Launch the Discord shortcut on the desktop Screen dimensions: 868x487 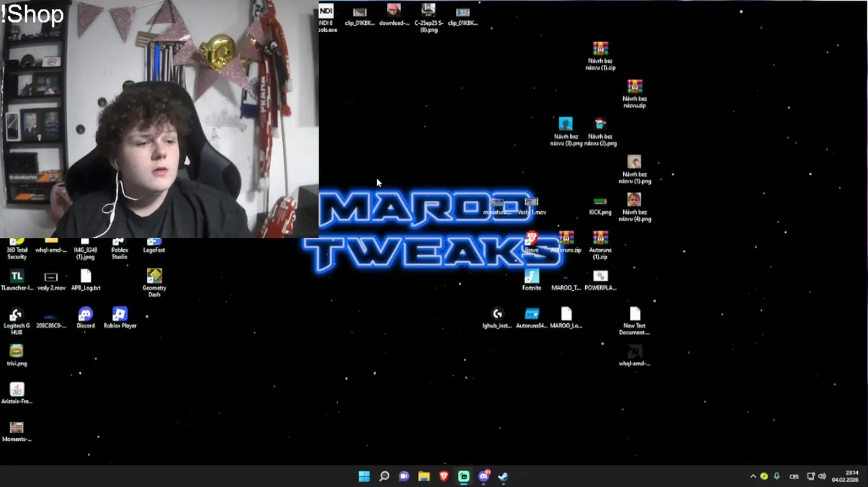(86, 318)
